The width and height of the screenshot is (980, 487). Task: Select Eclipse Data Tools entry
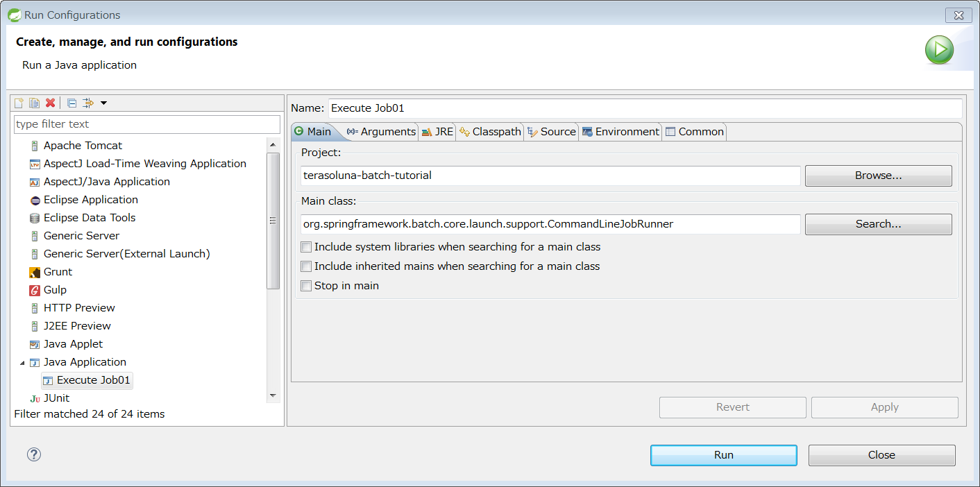tap(90, 218)
